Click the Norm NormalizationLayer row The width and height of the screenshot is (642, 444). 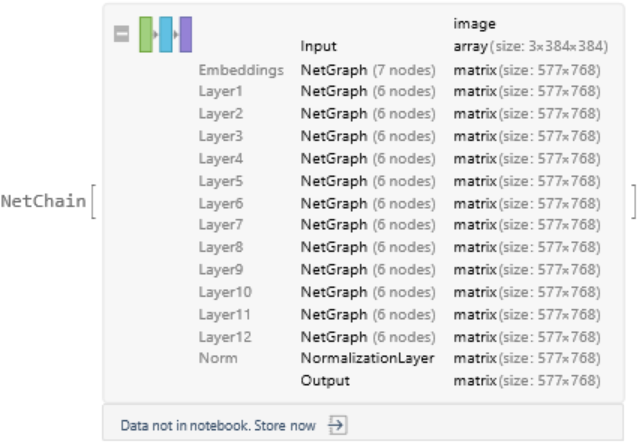[x=367, y=358]
